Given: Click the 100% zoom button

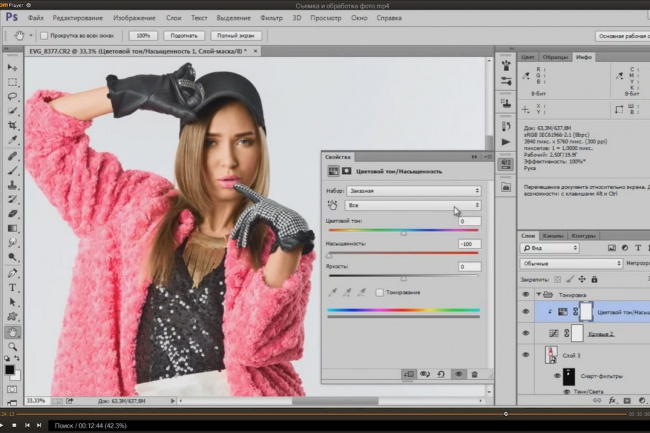Looking at the screenshot, I should pos(143,36).
